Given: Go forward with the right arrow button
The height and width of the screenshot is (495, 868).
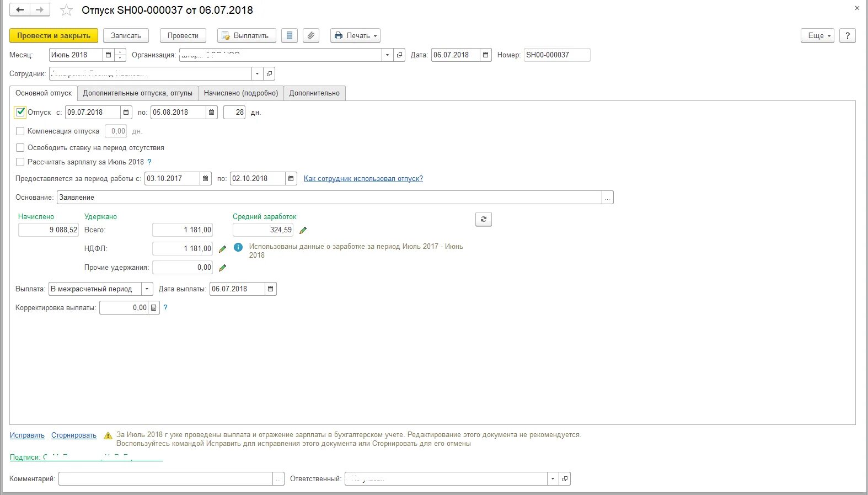Looking at the screenshot, I should pos(40,10).
